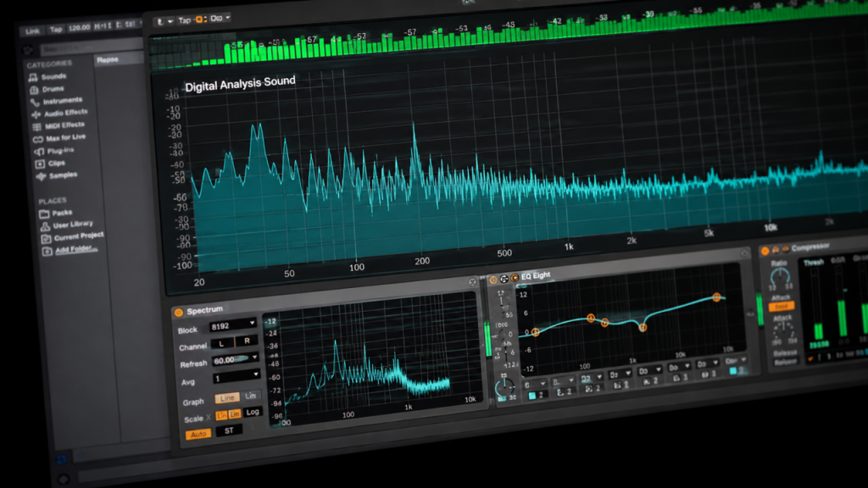The image size is (868, 488).
Task: Open the Samples waveform icon
Action: tap(41, 176)
